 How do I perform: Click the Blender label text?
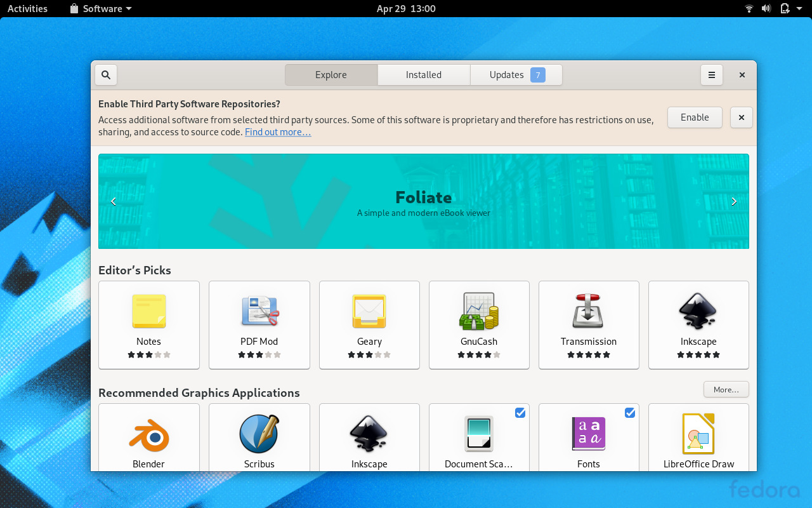(x=149, y=464)
